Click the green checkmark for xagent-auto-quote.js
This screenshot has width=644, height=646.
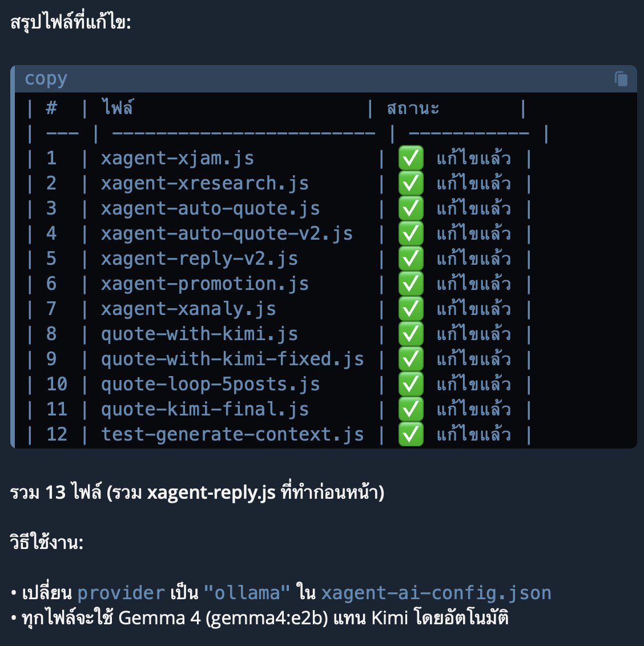coord(410,208)
